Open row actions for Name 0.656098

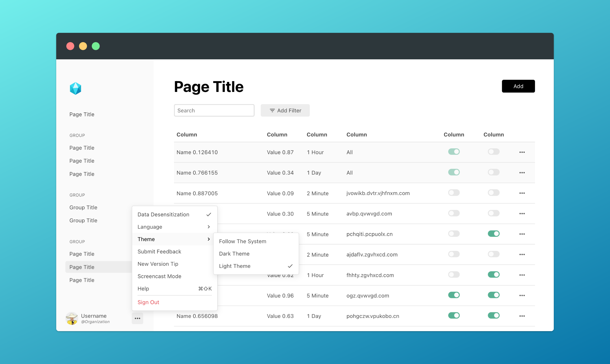(x=522, y=316)
